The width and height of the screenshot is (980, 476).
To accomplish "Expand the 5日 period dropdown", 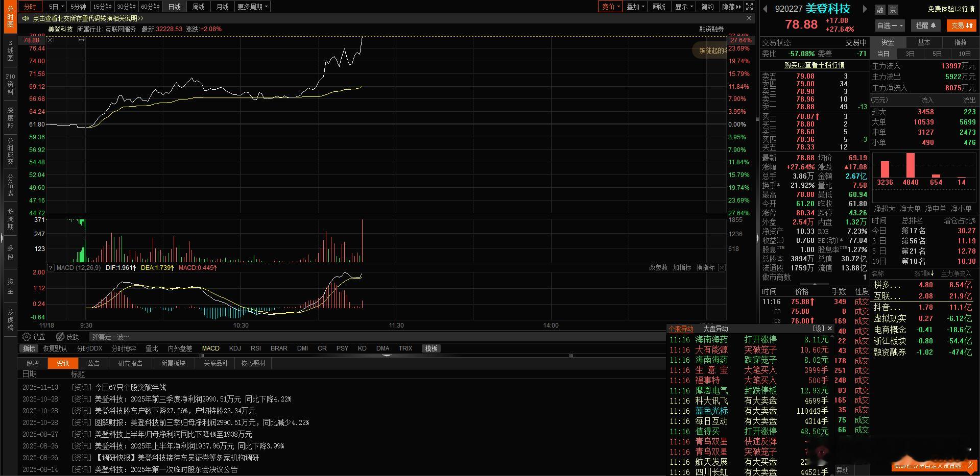I will tap(56, 7).
